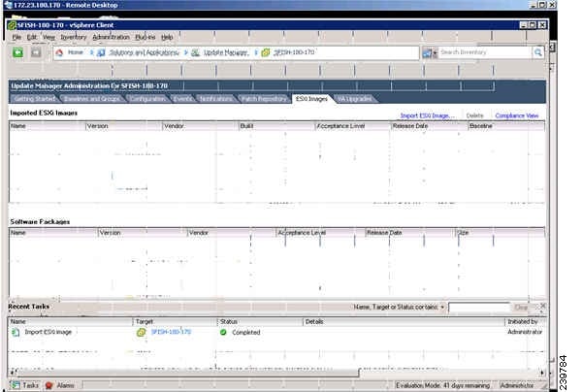The image size is (582, 392).
Task: Click the Alarms button in status bar
Action: click(x=60, y=385)
